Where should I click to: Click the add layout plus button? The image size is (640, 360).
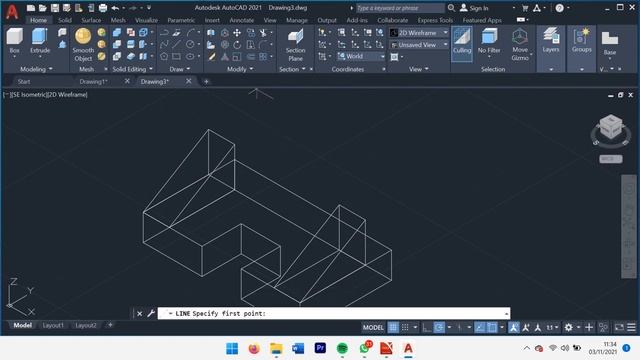point(110,325)
